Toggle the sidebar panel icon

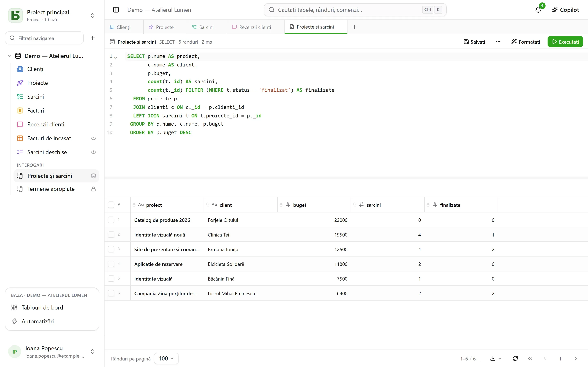point(116,10)
